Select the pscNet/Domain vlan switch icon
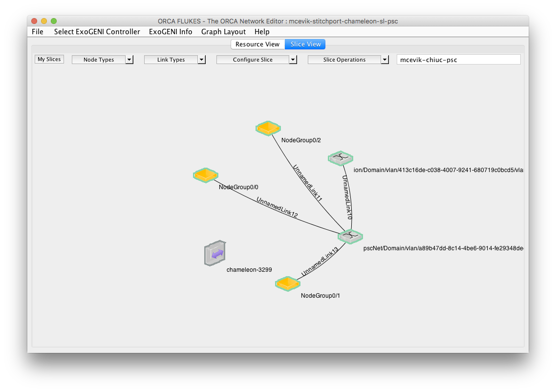Screen dimensions: 556x392 [350, 236]
